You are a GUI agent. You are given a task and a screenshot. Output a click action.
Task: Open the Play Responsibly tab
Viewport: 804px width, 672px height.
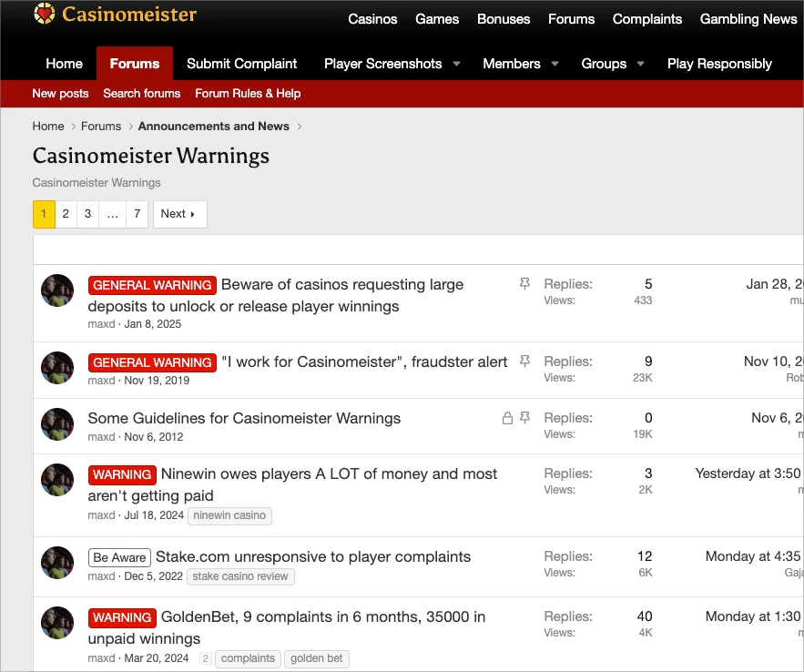point(719,64)
